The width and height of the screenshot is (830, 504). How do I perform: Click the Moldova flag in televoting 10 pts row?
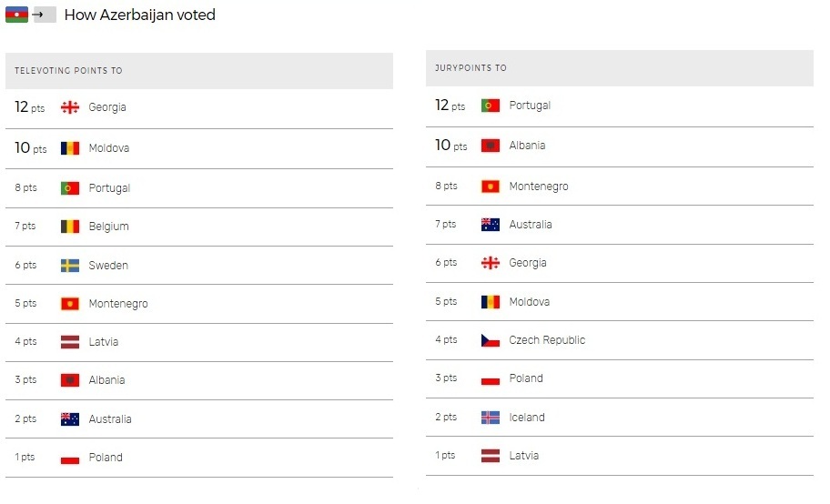click(x=70, y=148)
